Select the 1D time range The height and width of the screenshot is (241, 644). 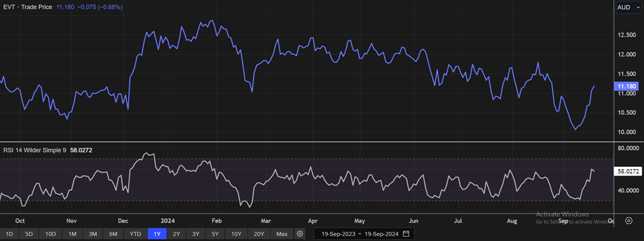point(9,234)
